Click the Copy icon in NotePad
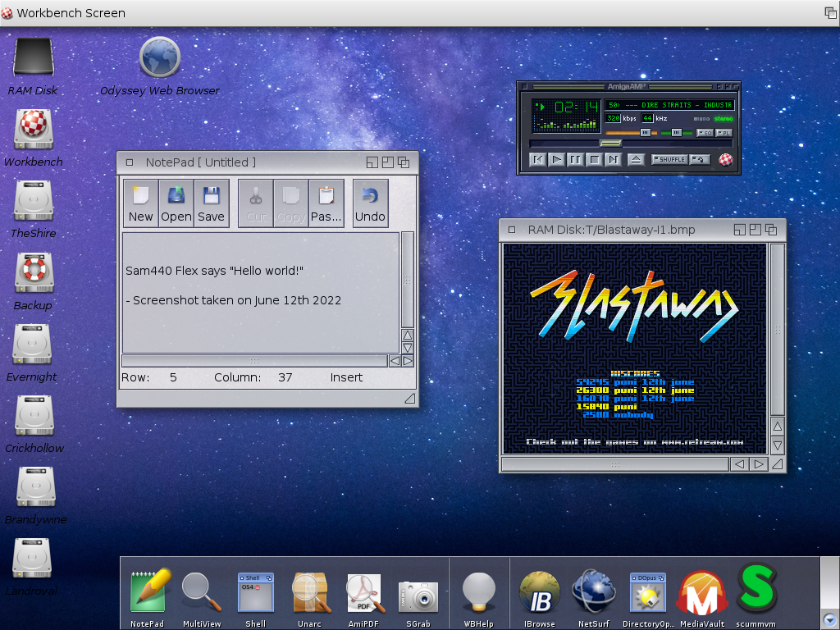Image resolution: width=840 pixels, height=630 pixels. (x=291, y=203)
